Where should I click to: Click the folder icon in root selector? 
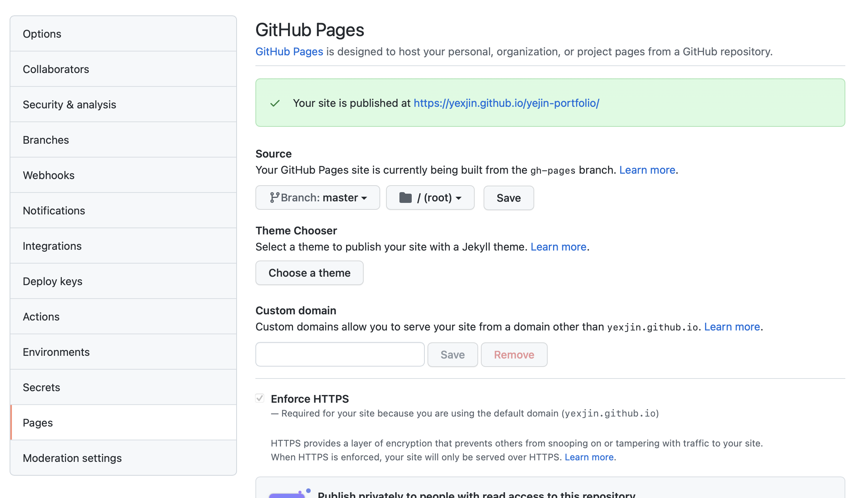tap(405, 198)
